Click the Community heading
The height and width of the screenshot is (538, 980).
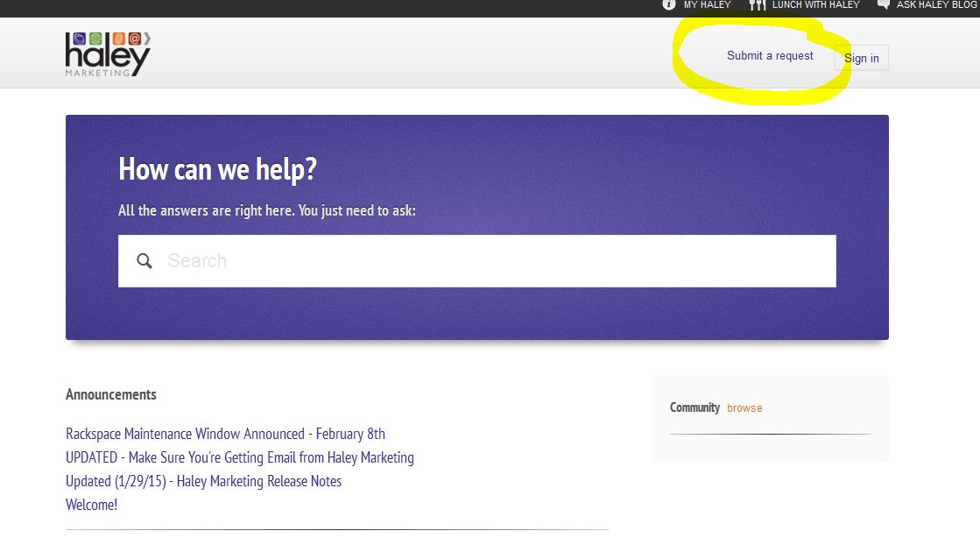click(x=695, y=407)
